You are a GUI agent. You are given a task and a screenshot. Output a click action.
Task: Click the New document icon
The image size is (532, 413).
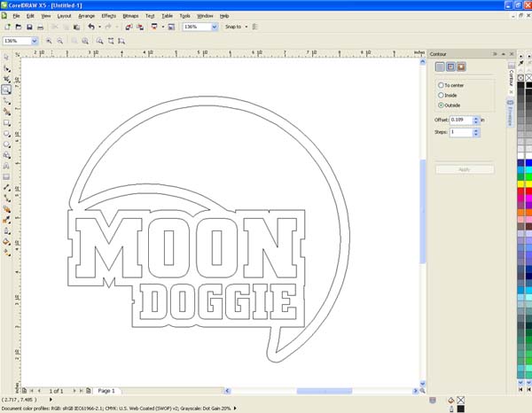click(7, 27)
